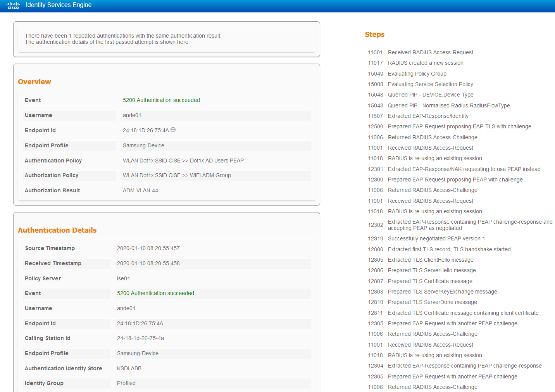The height and width of the screenshot is (392, 555).
Task: Click the Authorization Policy WIFI ADM Group value
Action: (177, 175)
